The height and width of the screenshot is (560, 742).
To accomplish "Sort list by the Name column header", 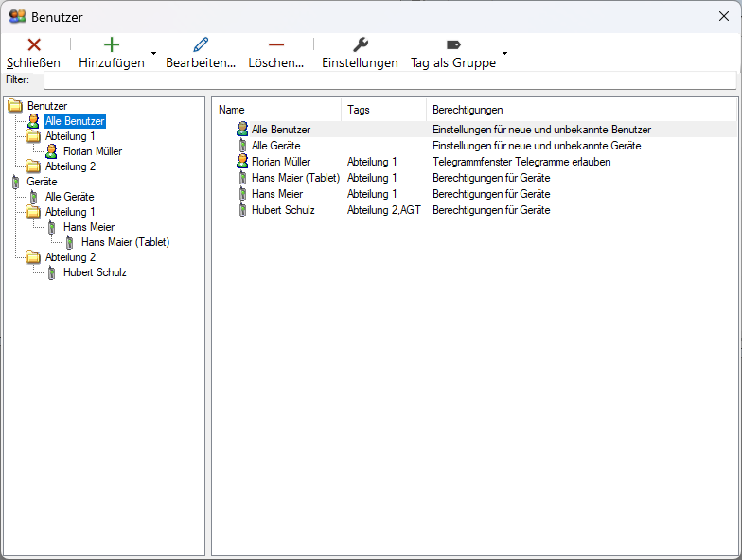I will pos(276,110).
